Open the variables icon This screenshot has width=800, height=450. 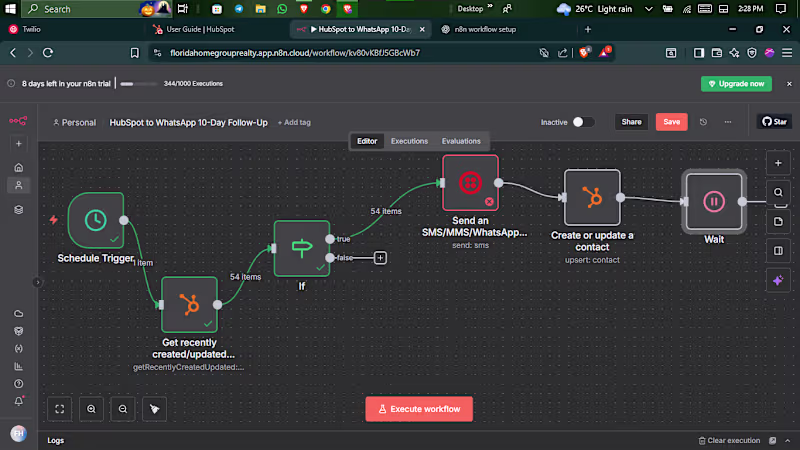coord(18,348)
